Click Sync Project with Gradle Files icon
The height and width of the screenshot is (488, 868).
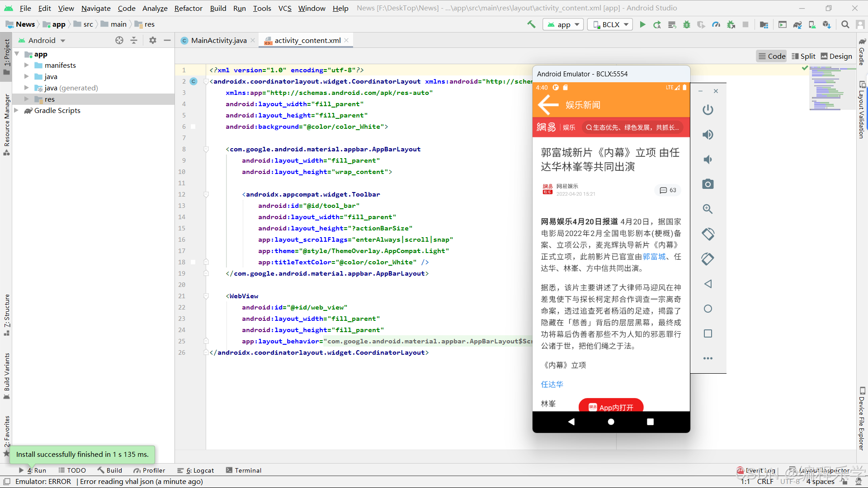point(797,24)
